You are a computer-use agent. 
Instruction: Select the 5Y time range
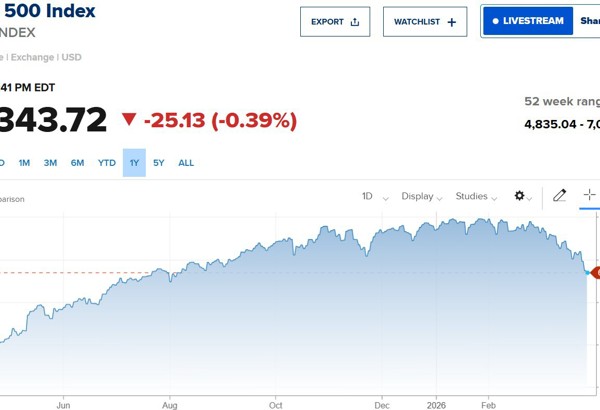(x=159, y=163)
